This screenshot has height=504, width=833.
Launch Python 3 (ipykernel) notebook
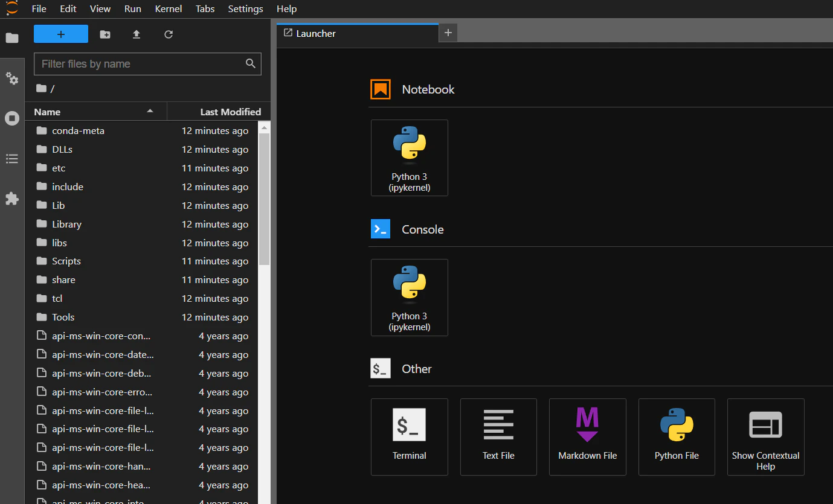pos(410,158)
